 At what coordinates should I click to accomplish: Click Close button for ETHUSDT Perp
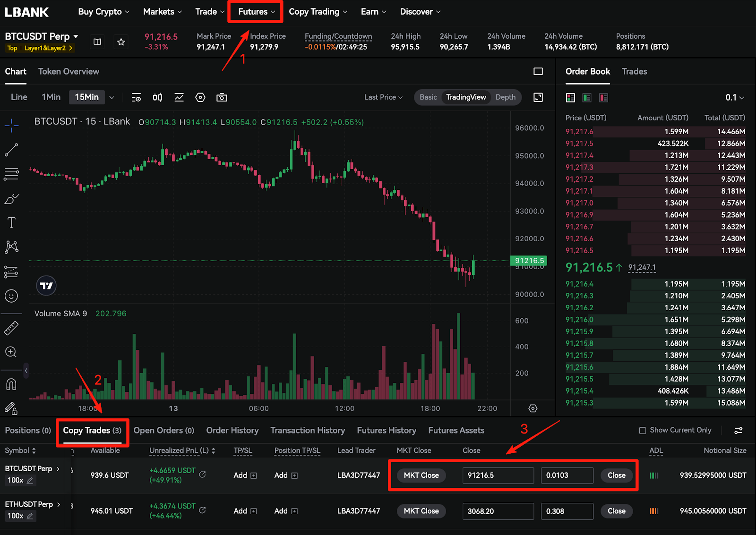click(x=616, y=511)
